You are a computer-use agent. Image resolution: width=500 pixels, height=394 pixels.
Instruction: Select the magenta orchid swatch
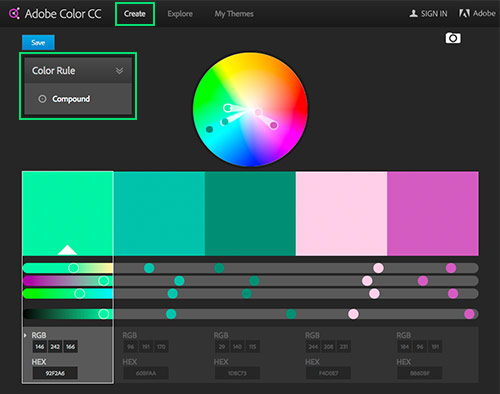433,213
